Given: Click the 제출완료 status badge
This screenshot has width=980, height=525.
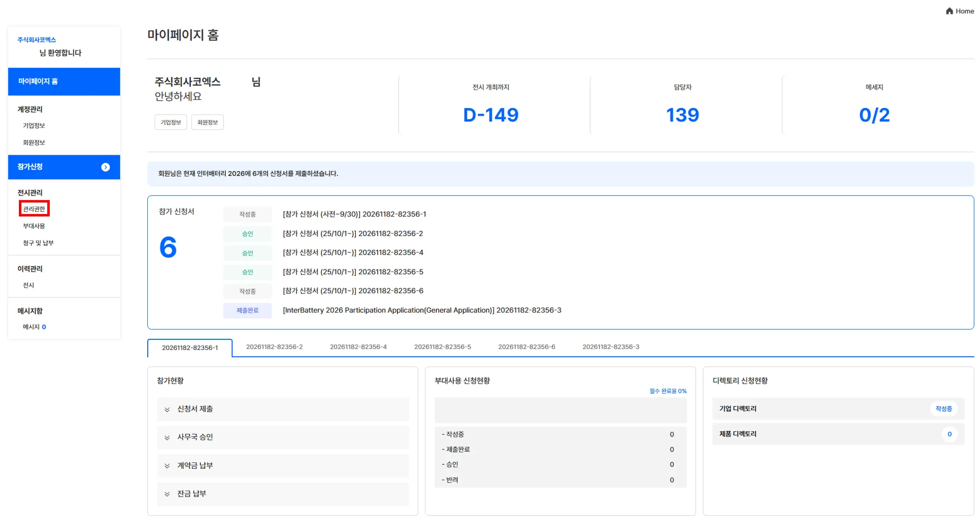Looking at the screenshot, I should coord(247,311).
